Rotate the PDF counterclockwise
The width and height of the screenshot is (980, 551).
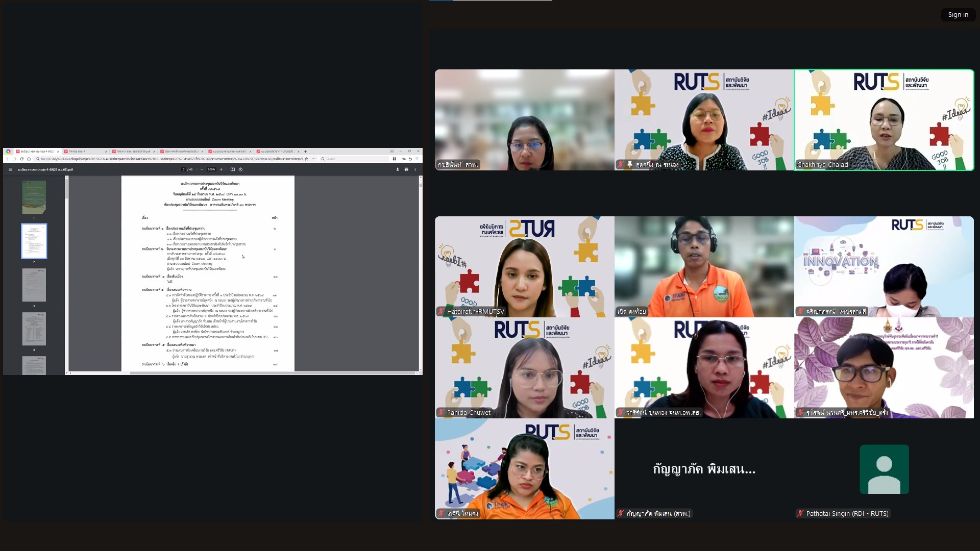241,169
